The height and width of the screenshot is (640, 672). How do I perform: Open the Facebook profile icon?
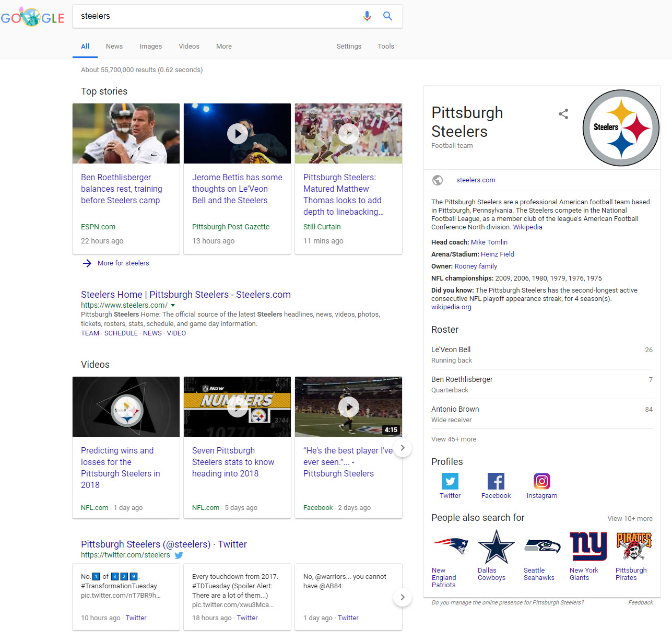point(496,481)
